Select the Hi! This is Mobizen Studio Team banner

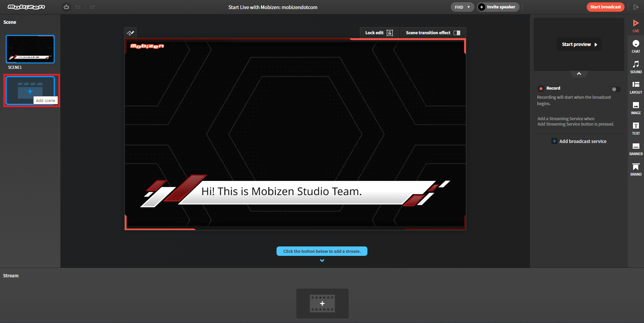point(295,191)
